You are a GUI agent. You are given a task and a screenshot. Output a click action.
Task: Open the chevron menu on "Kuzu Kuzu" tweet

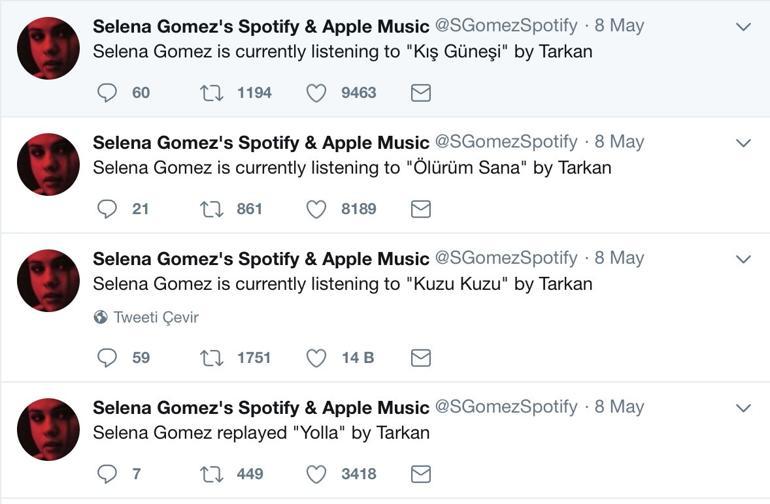(743, 259)
